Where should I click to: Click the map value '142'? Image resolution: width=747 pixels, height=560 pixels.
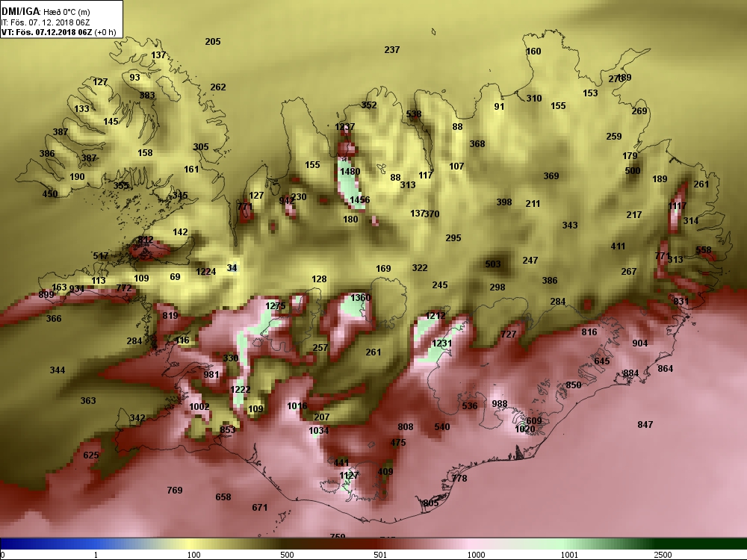tap(180, 232)
